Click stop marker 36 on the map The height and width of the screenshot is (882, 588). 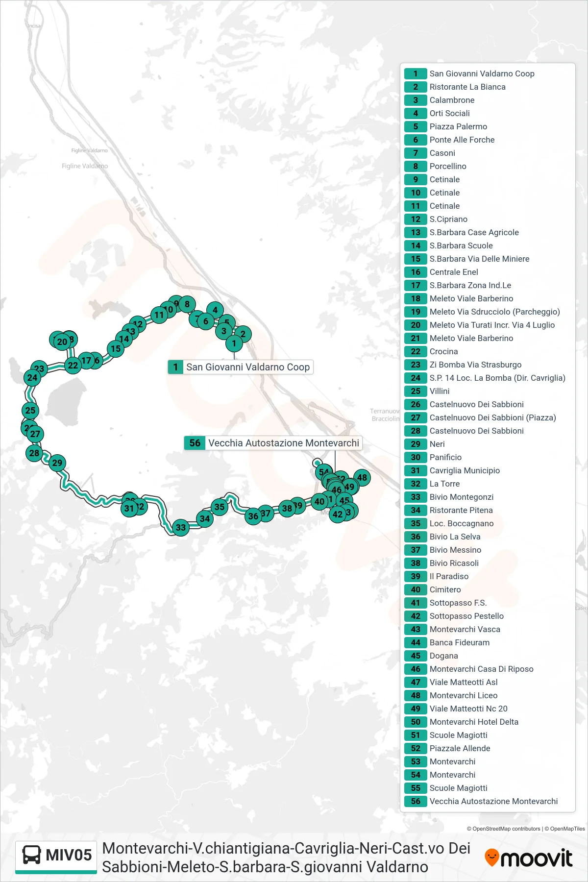(x=253, y=515)
